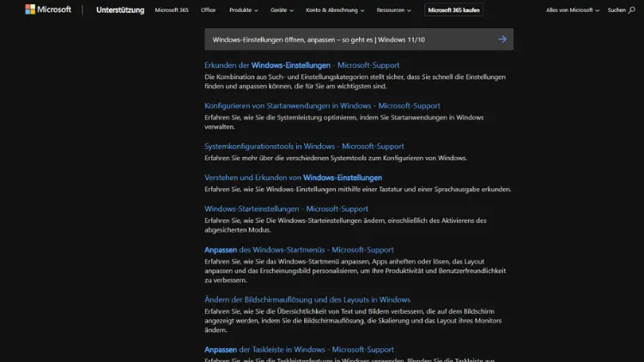Open Windows-Starteinstellungen result
The width and height of the screenshot is (644, 362).
click(286, 208)
